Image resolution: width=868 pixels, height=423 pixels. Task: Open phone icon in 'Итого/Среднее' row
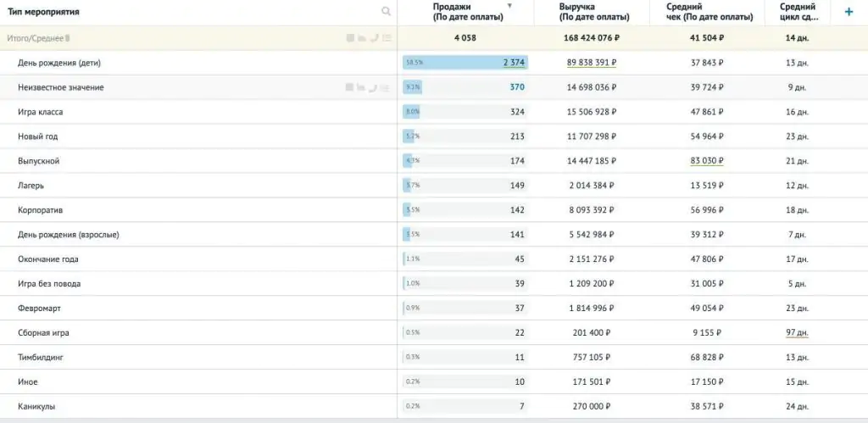point(374,38)
